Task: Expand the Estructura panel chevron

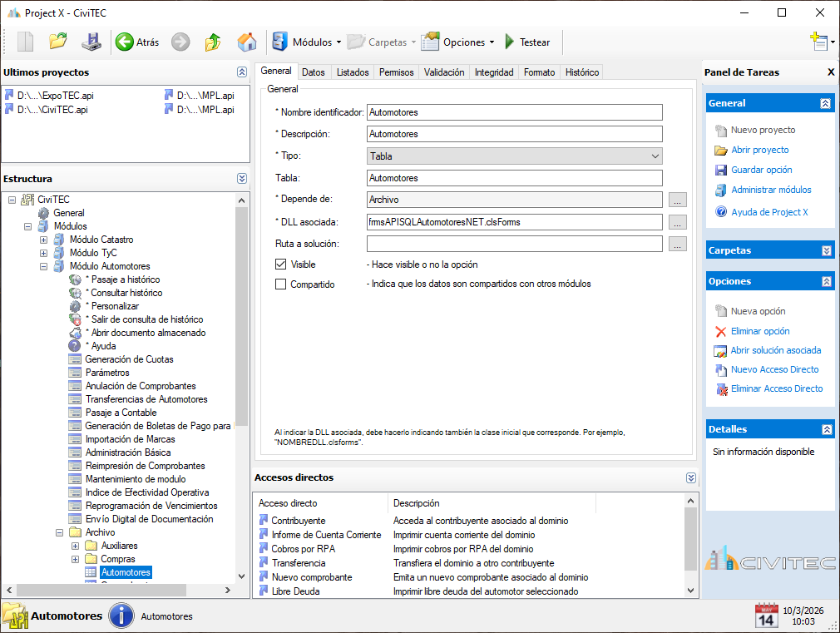Action: [x=242, y=179]
